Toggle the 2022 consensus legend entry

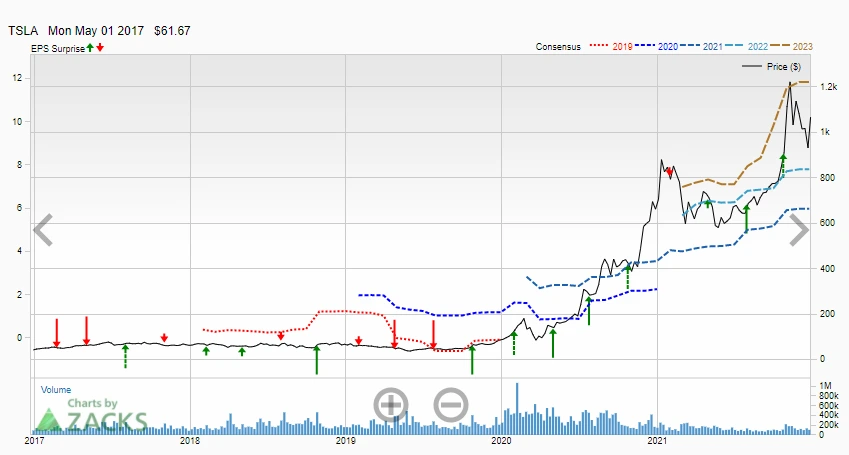click(746, 47)
